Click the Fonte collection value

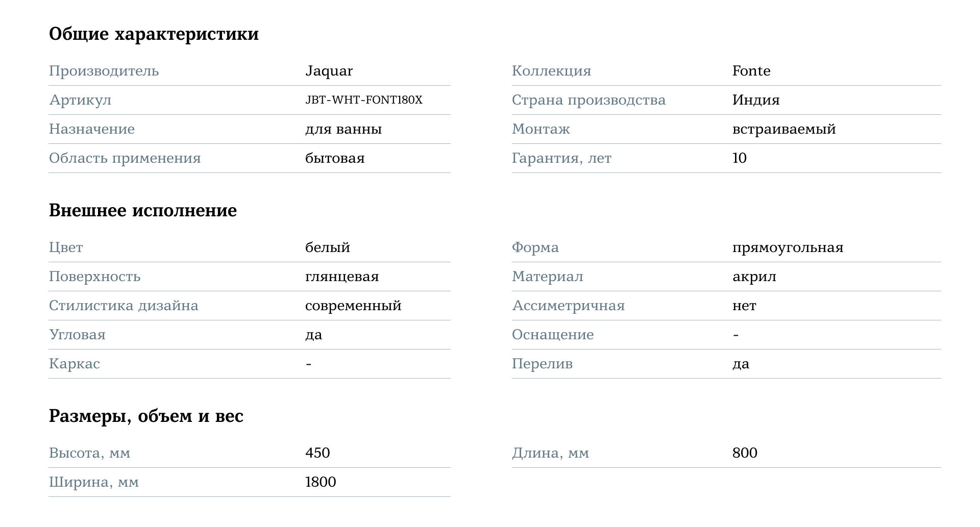coord(751,71)
